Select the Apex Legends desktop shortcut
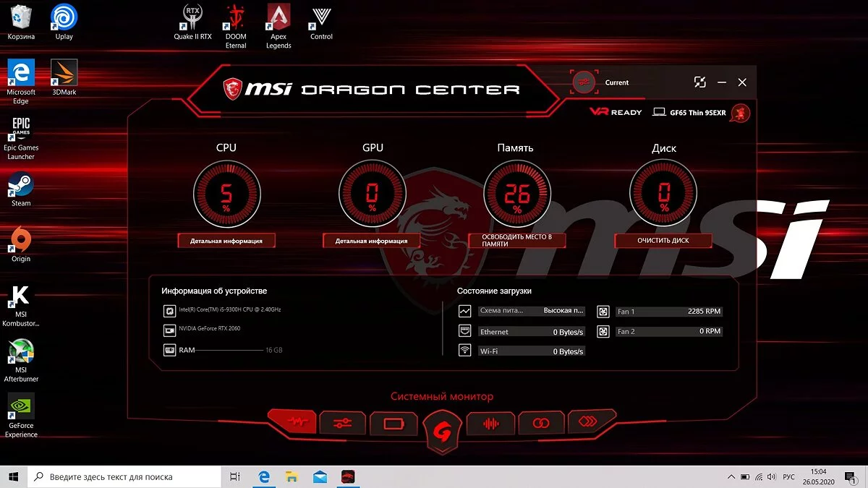868x488 pixels. (278, 26)
